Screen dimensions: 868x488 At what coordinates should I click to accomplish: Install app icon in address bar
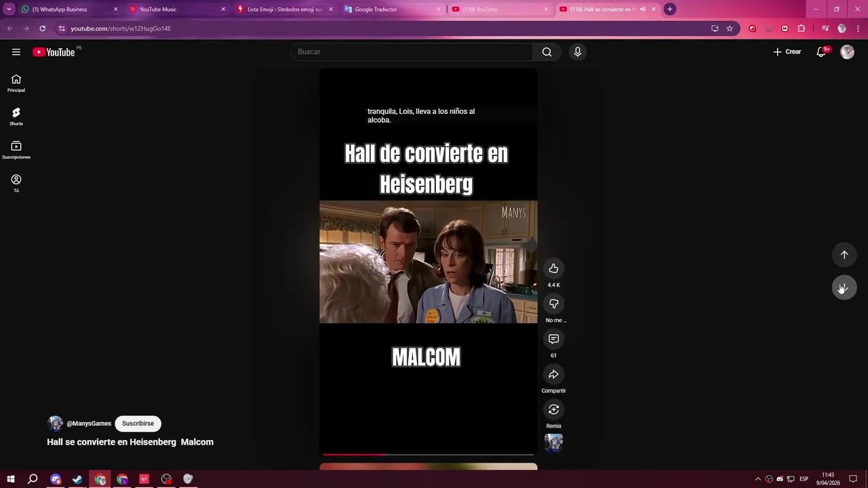[715, 28]
